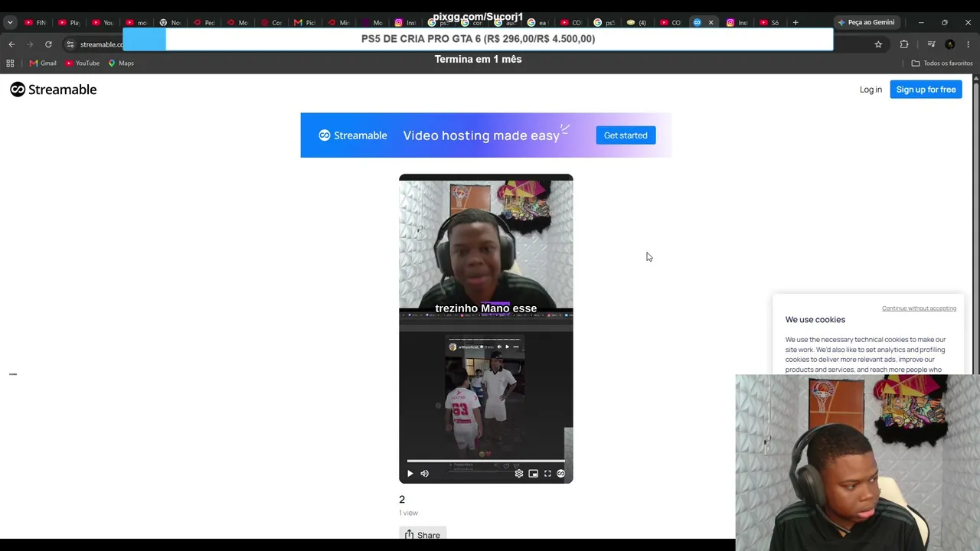The width and height of the screenshot is (980, 551).
Task: Open the apps grid in the bookmarks bar
Action: [x=10, y=64]
